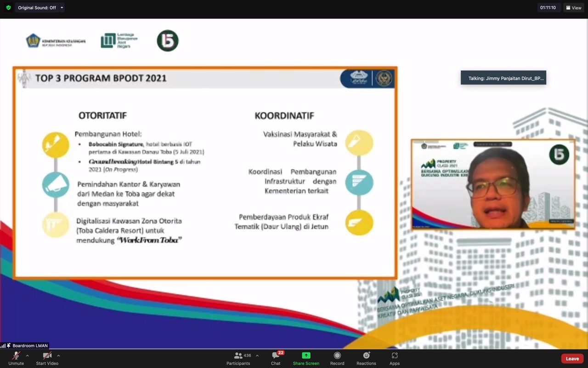Click the signal strength icon near Boardroom LMAN
Image resolution: width=588 pixels, height=368 pixels.
(3, 345)
